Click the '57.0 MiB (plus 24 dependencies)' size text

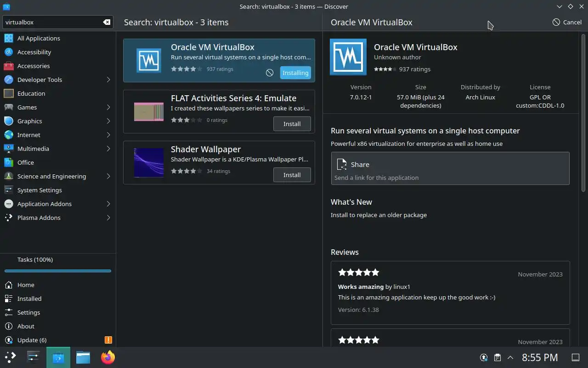tap(421, 101)
